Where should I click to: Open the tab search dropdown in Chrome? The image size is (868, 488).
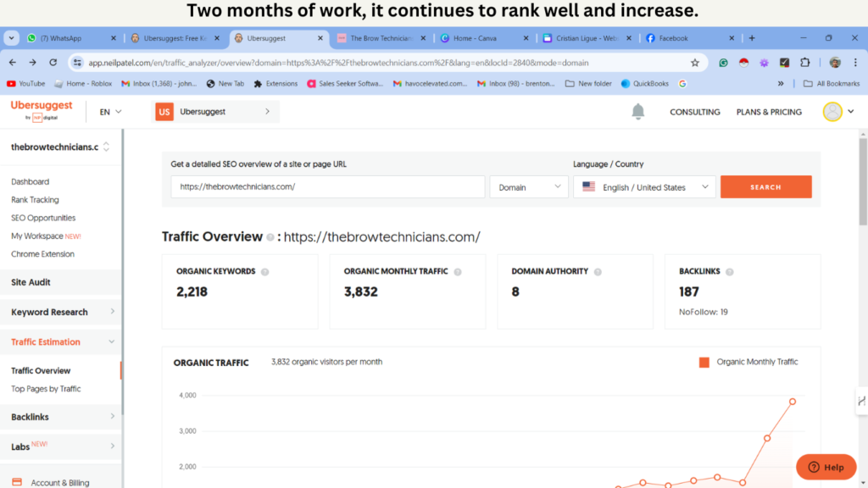pos(11,38)
